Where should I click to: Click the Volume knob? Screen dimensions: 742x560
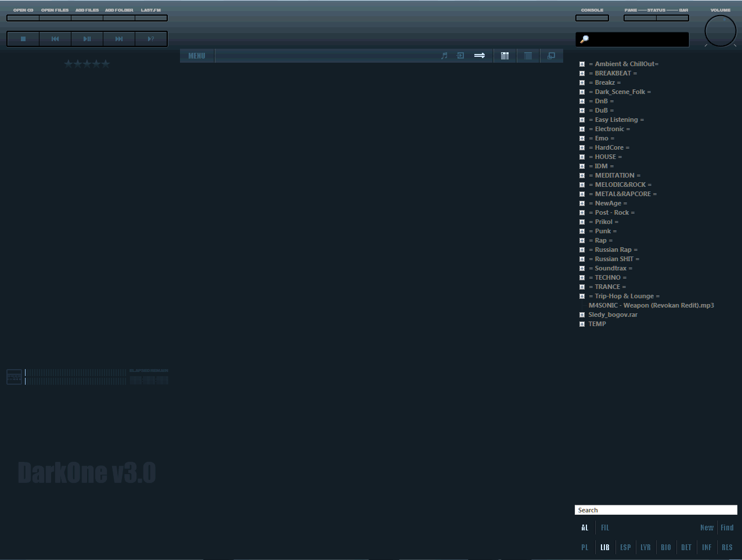(721, 31)
